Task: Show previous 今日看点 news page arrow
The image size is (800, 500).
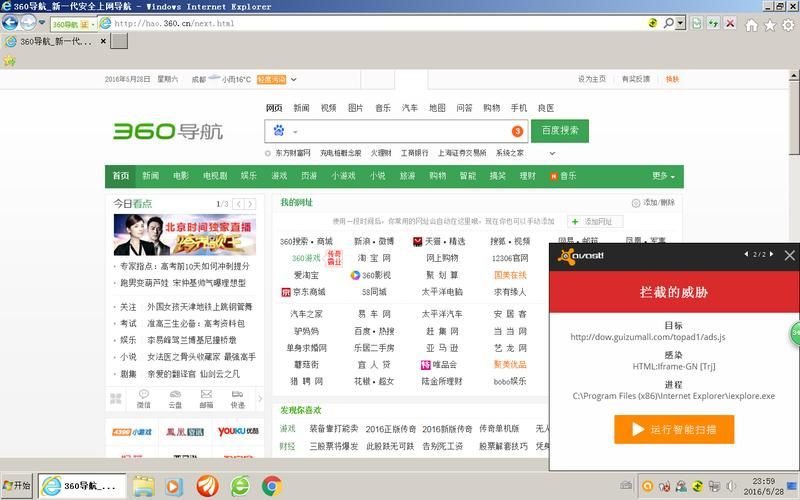Action: [238, 204]
